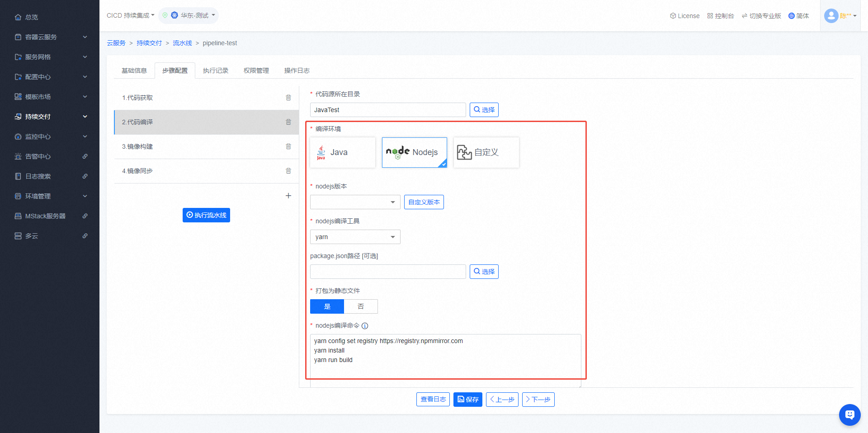Click trash icon for 镜像构建 step
Viewport: 868px width, 433px height.
tap(288, 146)
